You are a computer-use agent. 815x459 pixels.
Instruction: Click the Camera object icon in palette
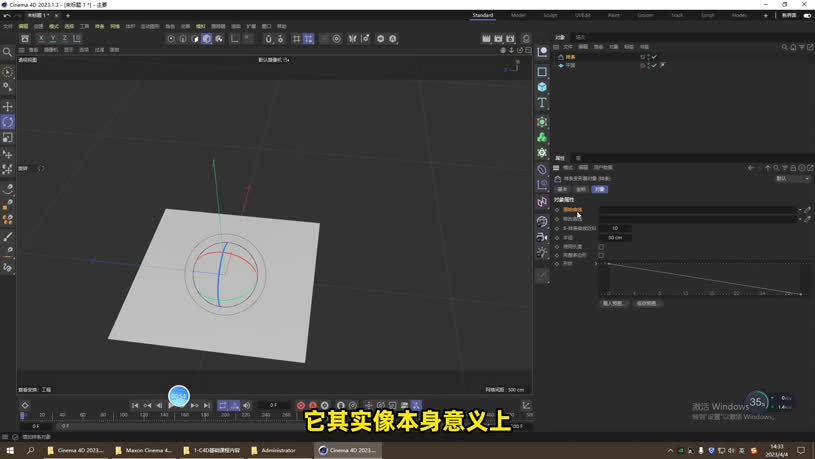(x=542, y=237)
